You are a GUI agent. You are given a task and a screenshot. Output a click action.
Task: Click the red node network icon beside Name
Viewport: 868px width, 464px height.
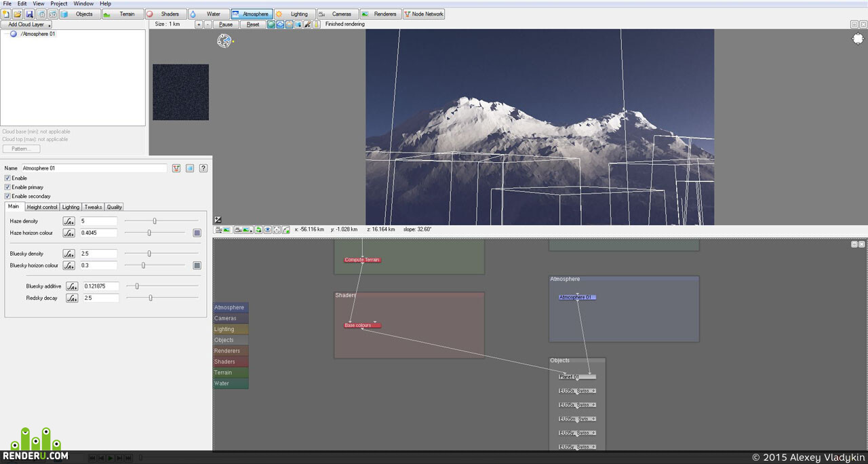point(176,168)
